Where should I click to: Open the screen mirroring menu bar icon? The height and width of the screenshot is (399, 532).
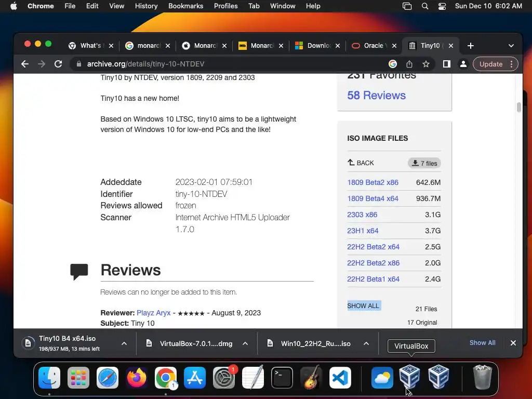tap(407, 6)
